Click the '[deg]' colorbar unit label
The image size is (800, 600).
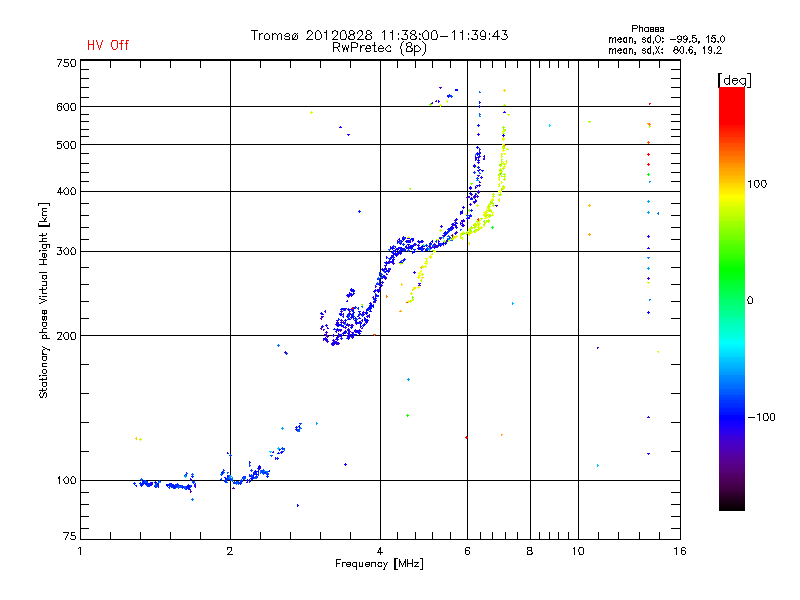[734, 80]
